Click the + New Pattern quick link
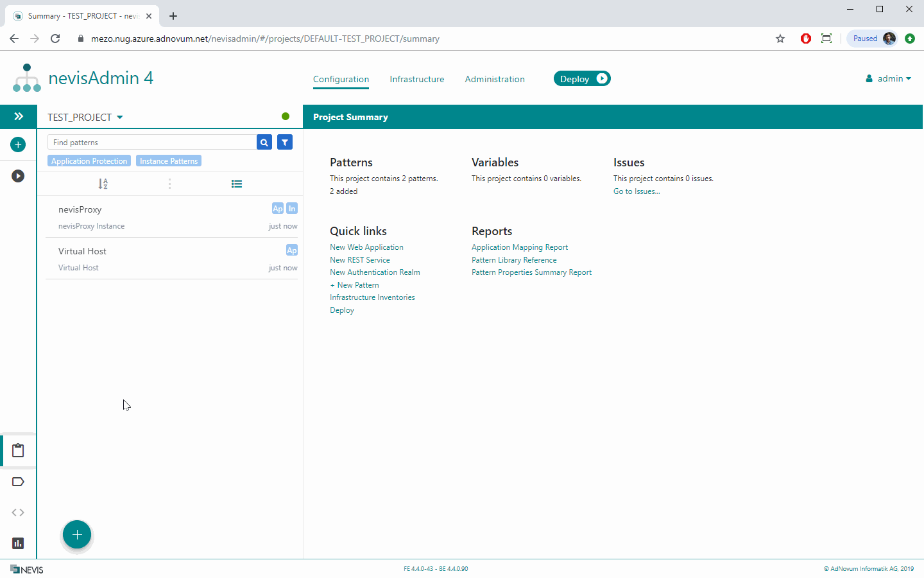 click(x=354, y=285)
